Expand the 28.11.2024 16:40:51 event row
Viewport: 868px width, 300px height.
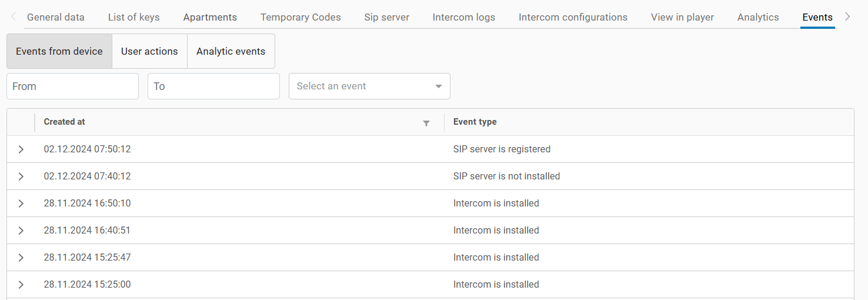pyautogui.click(x=21, y=231)
